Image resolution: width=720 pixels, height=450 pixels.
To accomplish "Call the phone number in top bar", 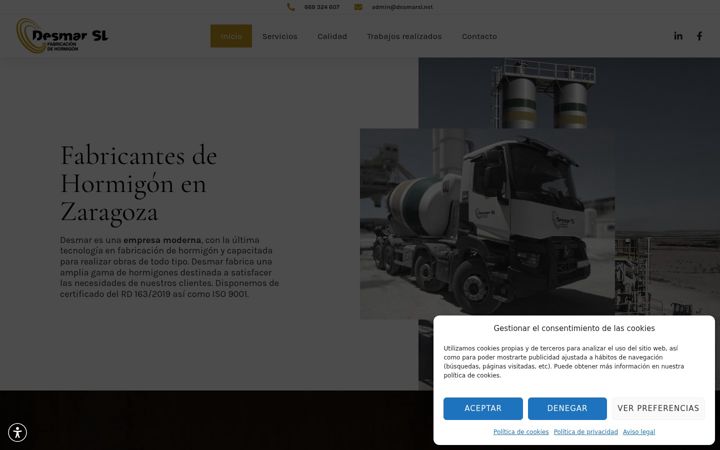I will click(322, 7).
